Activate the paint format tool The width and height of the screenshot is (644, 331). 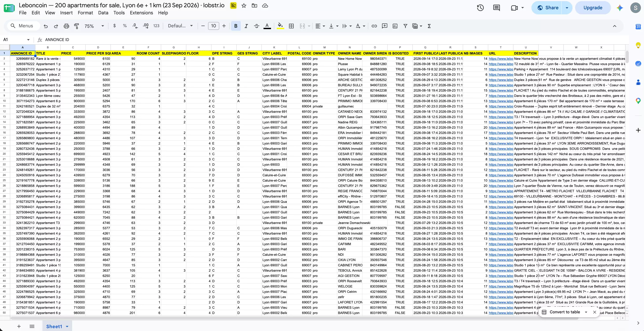77,26
